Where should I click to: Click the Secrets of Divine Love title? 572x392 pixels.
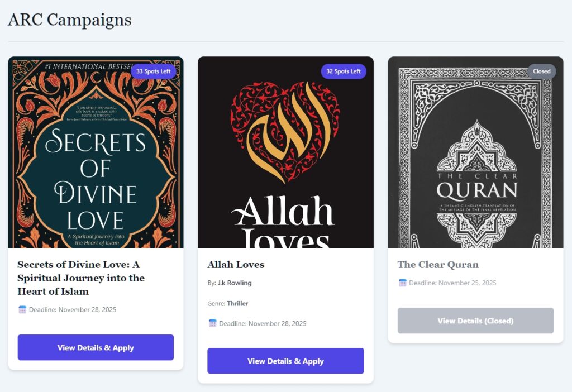81,278
